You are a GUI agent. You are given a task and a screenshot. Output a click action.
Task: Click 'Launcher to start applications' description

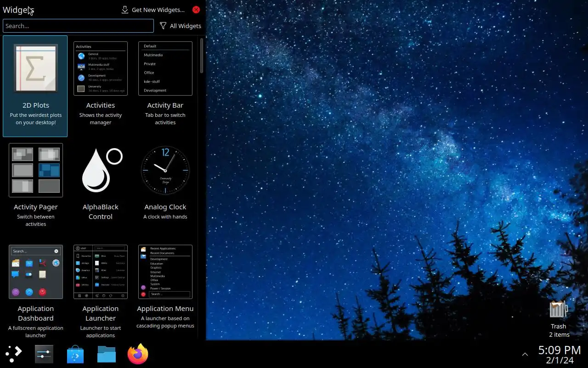(101, 332)
